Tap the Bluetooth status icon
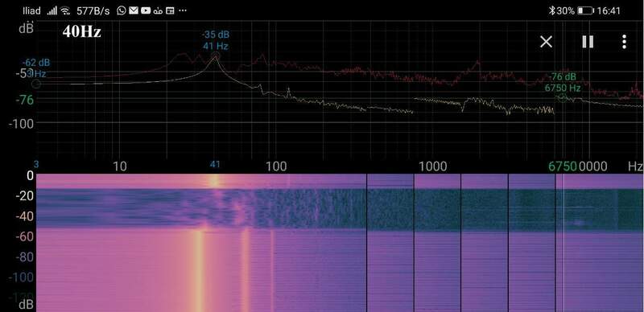 552,10
